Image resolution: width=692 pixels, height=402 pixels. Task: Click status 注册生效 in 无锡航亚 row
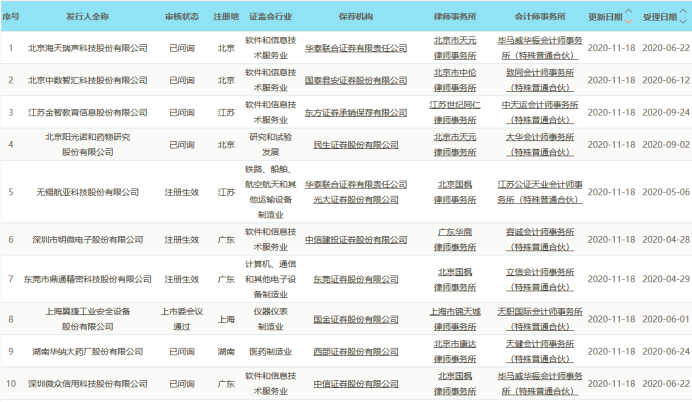point(182,192)
